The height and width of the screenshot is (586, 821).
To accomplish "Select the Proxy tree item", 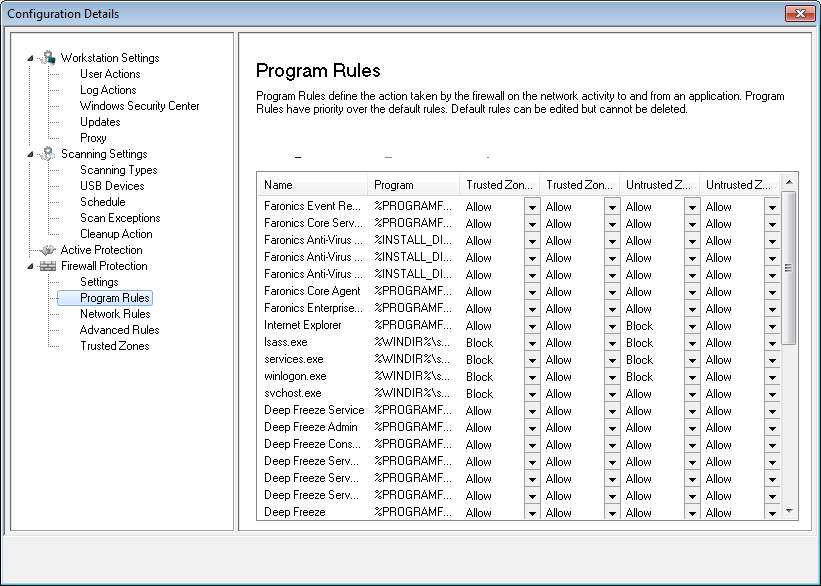I will click(93, 138).
